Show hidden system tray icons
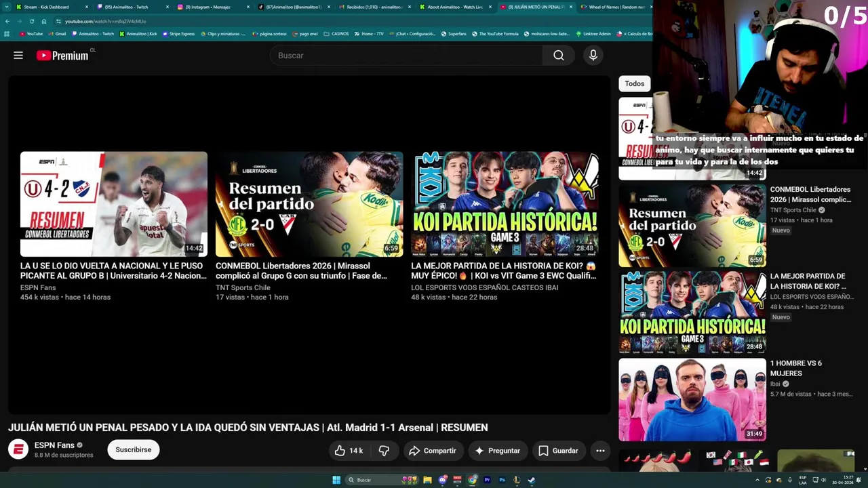 pyautogui.click(x=757, y=480)
